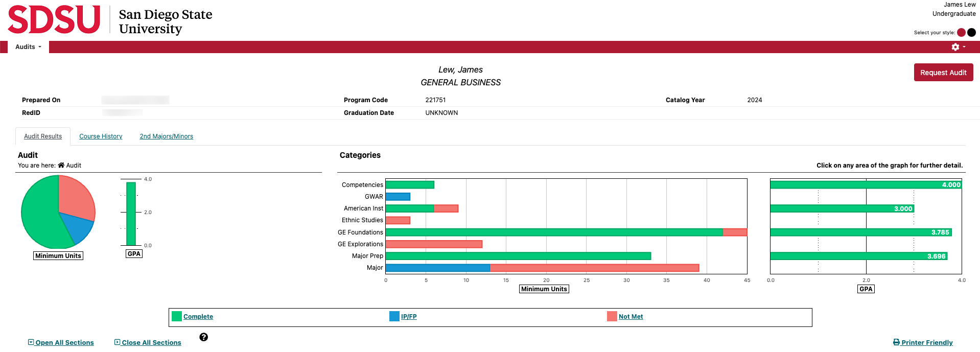Click the 3.696 GPA bar

pos(859,255)
